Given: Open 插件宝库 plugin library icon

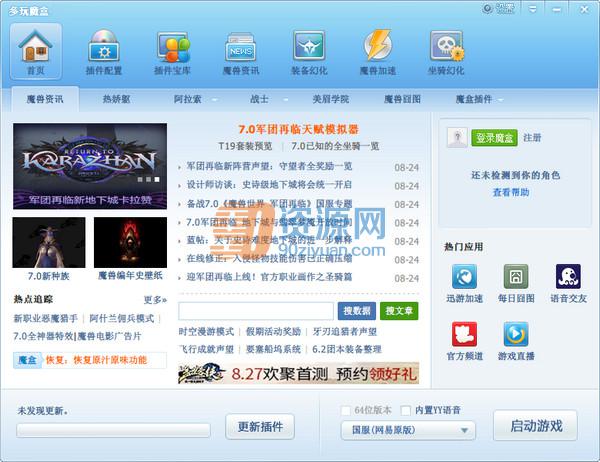Looking at the screenshot, I should tap(173, 52).
